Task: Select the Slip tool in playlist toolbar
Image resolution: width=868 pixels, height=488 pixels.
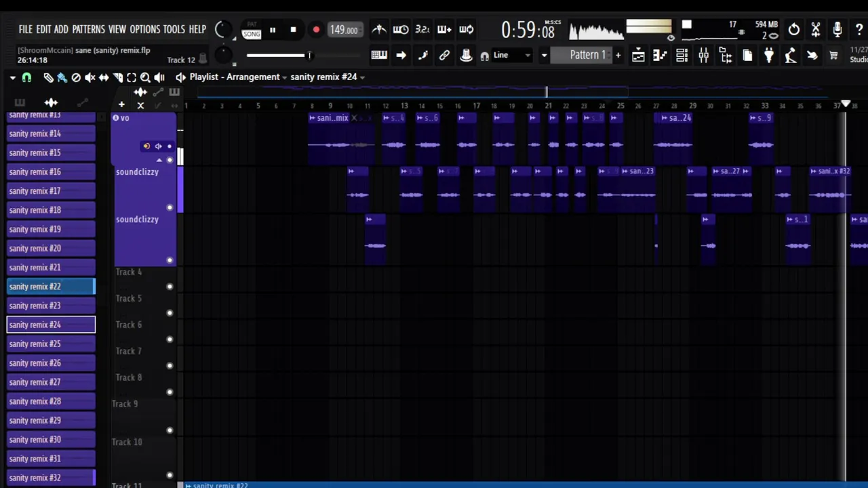Action: [104, 77]
